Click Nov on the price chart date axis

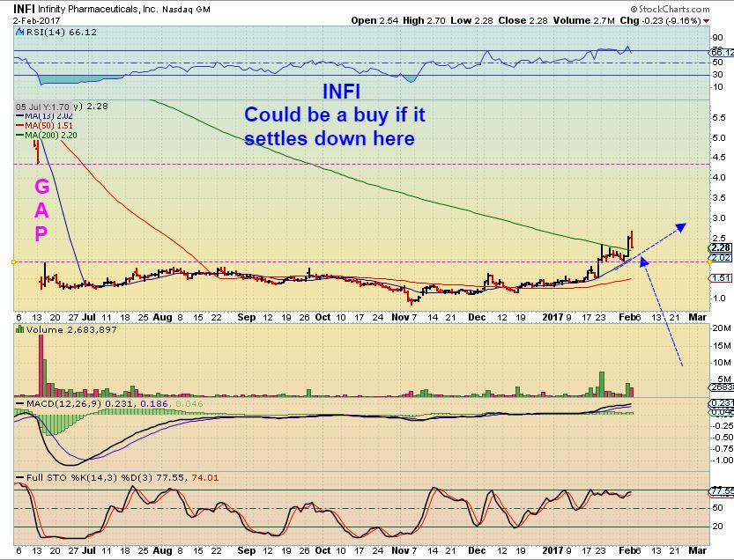pyautogui.click(x=400, y=317)
